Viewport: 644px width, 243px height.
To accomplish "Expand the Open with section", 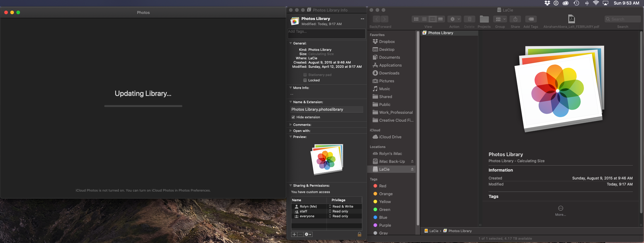I will pos(291,131).
